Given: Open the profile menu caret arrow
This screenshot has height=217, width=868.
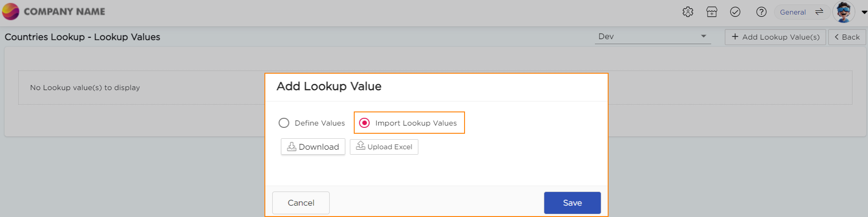Looking at the screenshot, I should tap(864, 12).
